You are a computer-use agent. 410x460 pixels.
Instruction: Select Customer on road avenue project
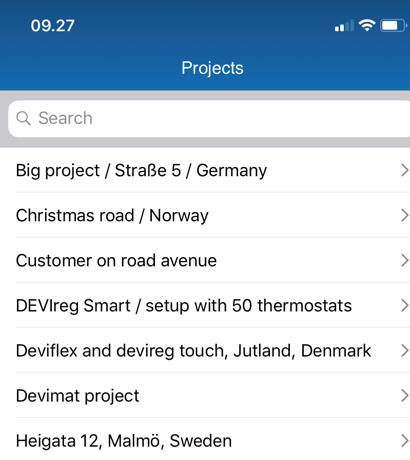[x=205, y=260]
